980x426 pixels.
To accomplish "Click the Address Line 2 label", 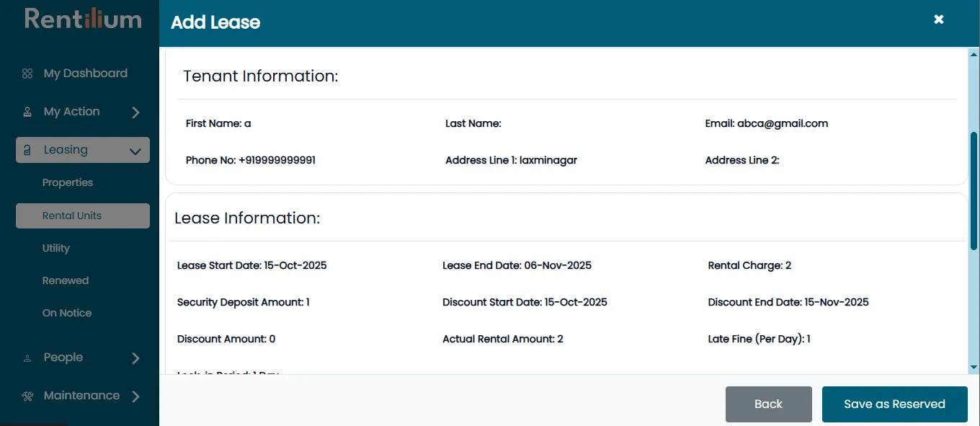I will 742,160.
